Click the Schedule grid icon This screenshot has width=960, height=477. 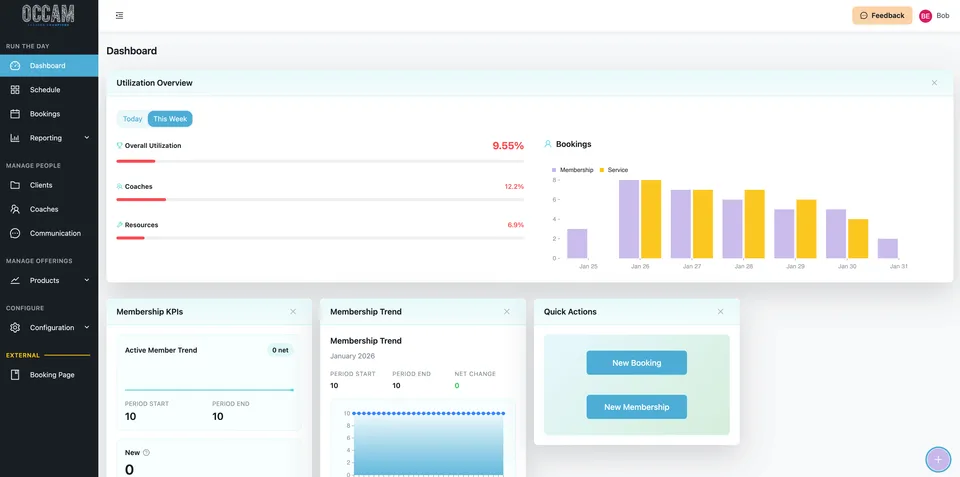15,89
